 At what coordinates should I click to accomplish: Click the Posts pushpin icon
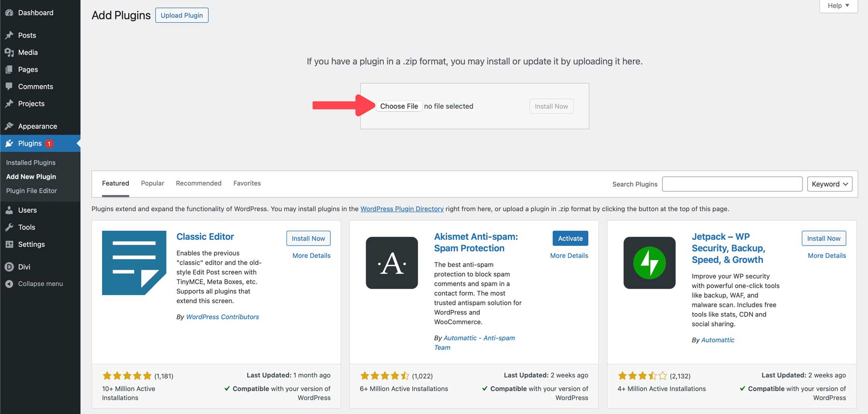[x=9, y=35]
